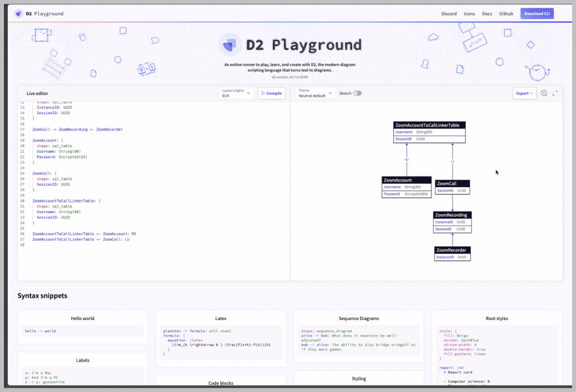The height and width of the screenshot is (392, 576).
Task: Click the ZoomAccount table header in diagram
Action: click(x=406, y=180)
